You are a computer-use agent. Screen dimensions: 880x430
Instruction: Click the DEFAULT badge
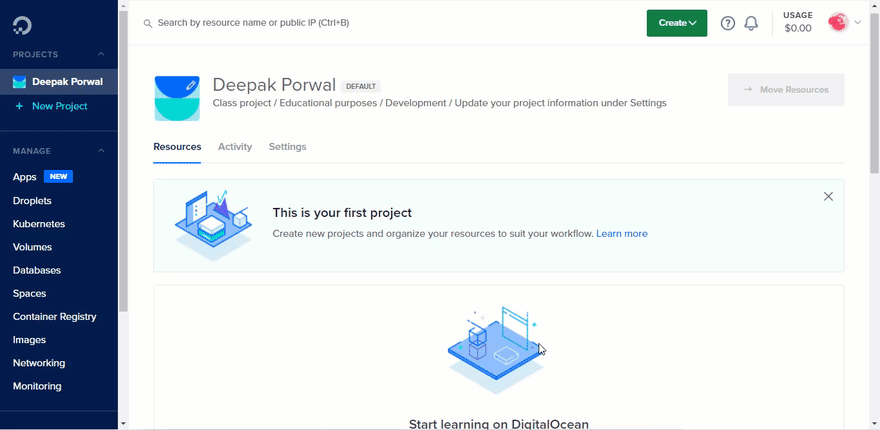pos(360,86)
